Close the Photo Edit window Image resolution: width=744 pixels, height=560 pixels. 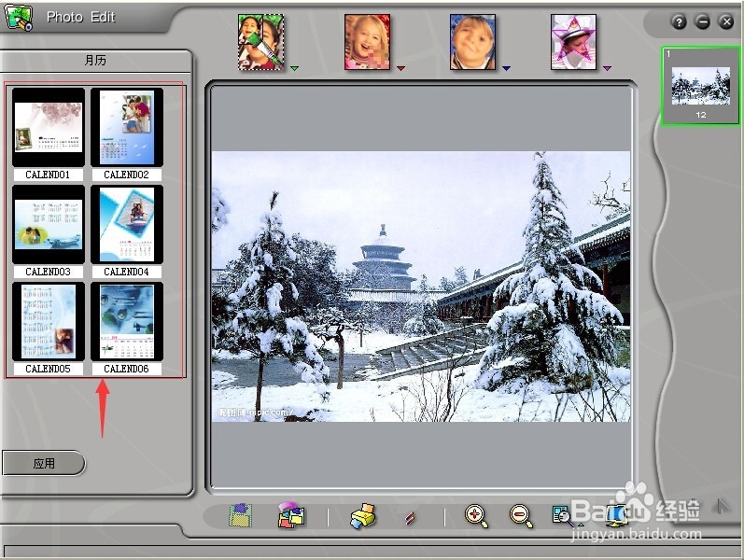tap(726, 21)
